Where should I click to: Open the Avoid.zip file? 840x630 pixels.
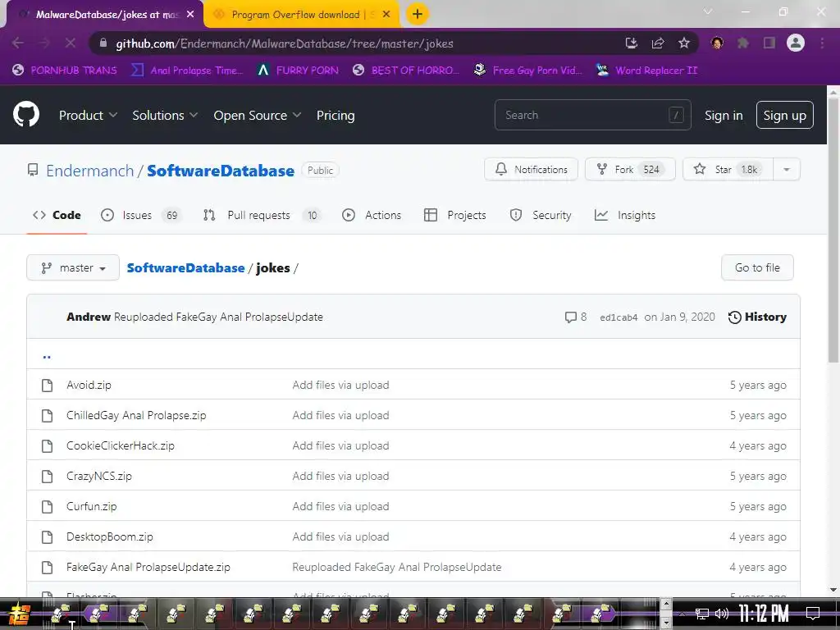click(89, 385)
